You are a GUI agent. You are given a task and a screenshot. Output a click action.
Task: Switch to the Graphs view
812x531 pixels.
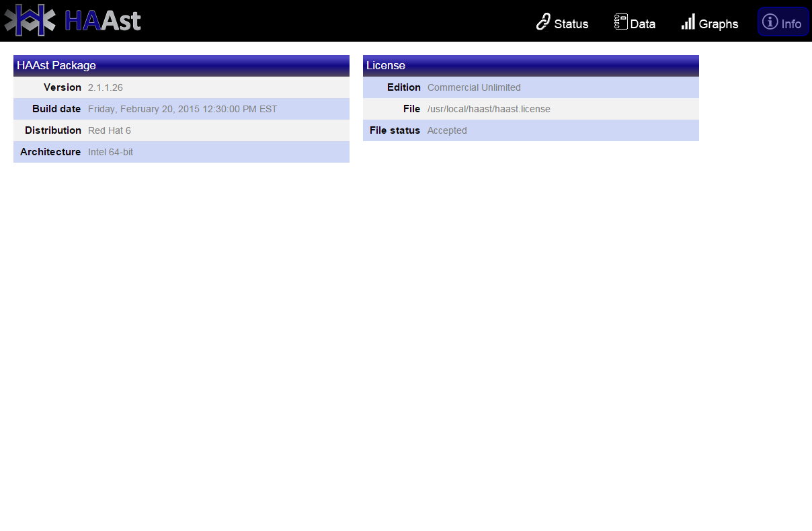coord(718,24)
